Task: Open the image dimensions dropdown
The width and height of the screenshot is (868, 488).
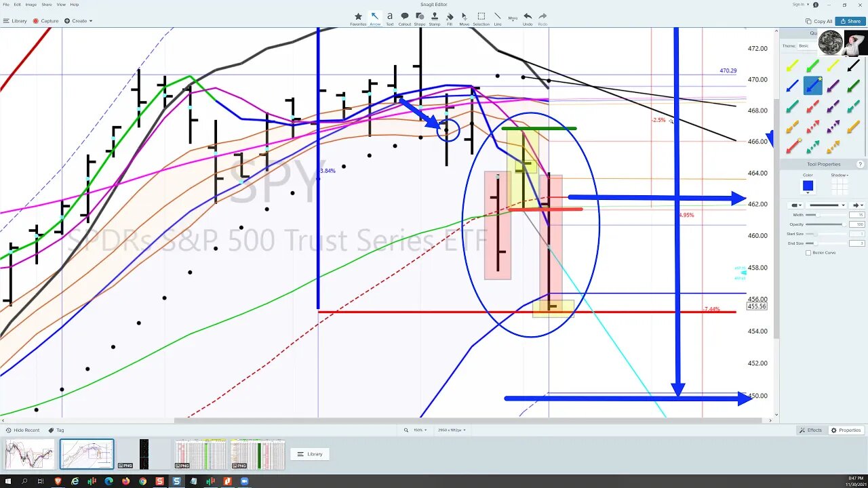Action: pyautogui.click(x=452, y=430)
